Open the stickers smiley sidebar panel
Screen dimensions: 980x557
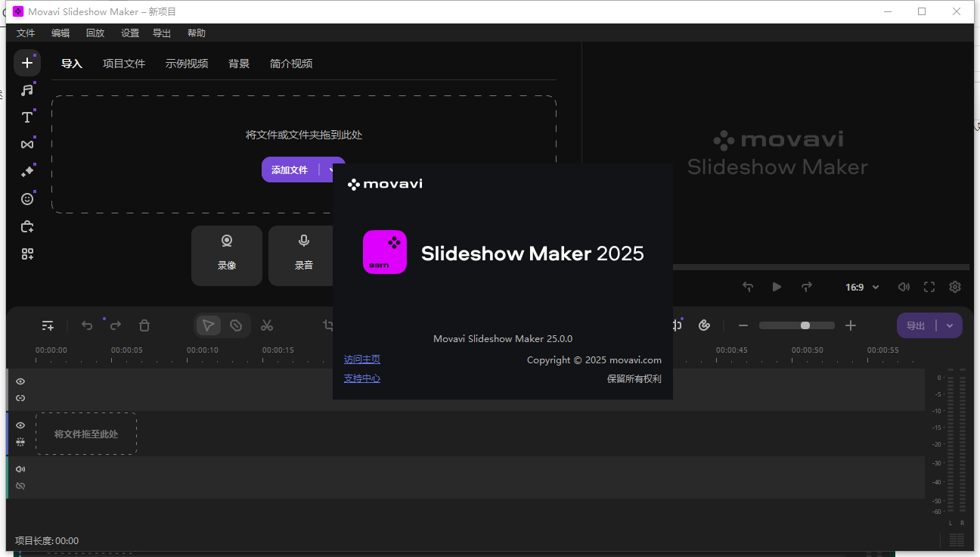(27, 199)
